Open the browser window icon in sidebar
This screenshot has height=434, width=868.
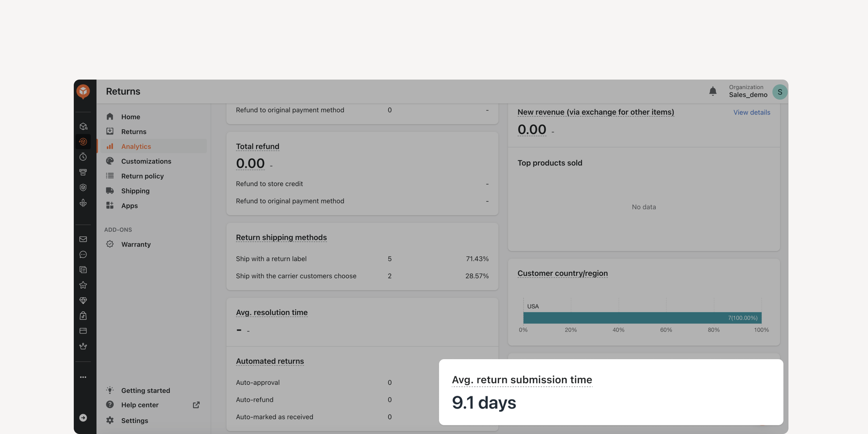83,331
